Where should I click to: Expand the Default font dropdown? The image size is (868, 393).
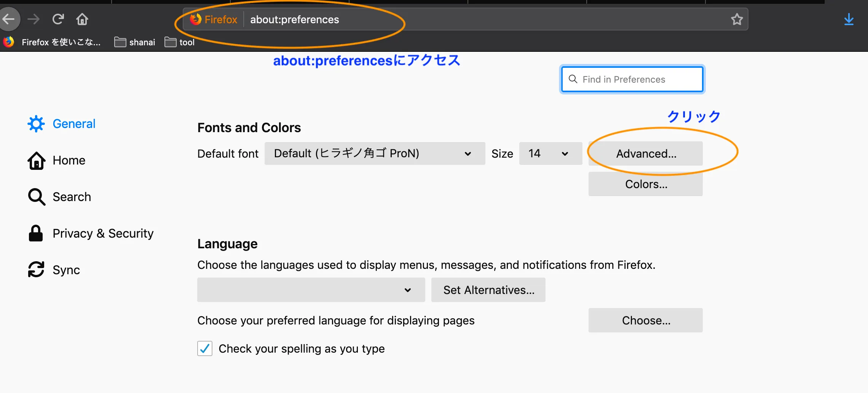tap(375, 153)
